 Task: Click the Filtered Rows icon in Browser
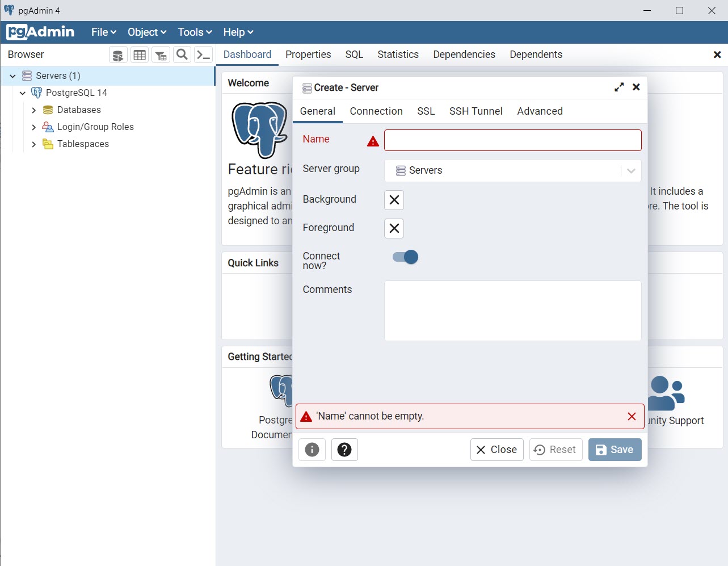161,55
